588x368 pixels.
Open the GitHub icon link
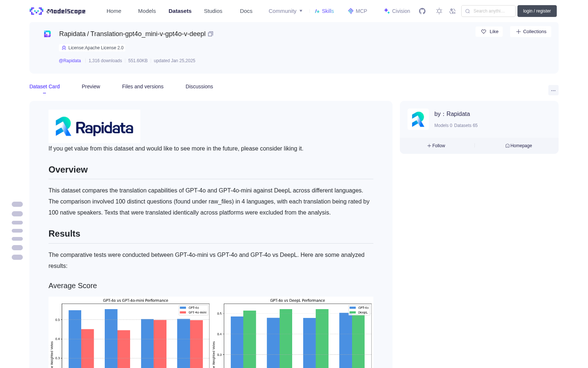[422, 11]
